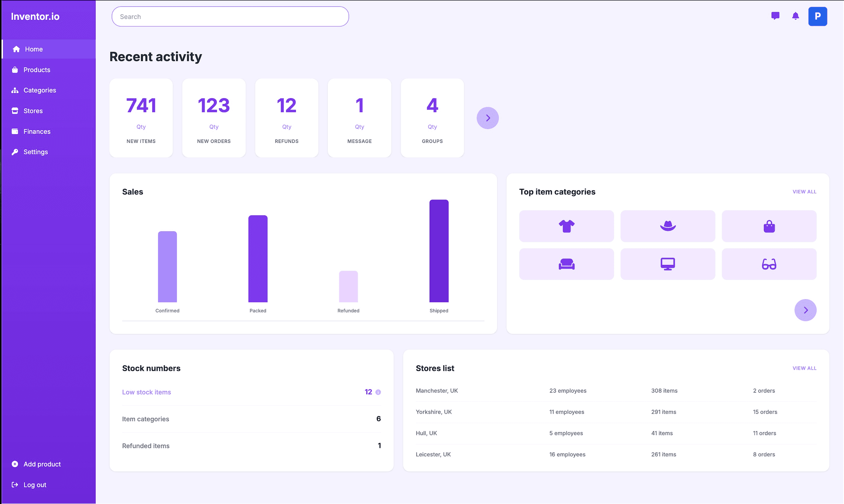This screenshot has height=504, width=844.
Task: Expand more top item categories arrow
Action: pyautogui.click(x=805, y=310)
